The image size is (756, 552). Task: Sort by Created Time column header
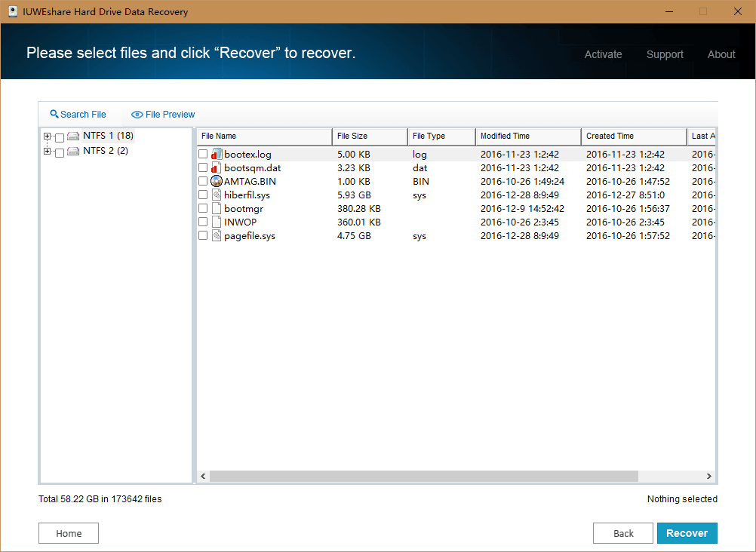point(634,136)
